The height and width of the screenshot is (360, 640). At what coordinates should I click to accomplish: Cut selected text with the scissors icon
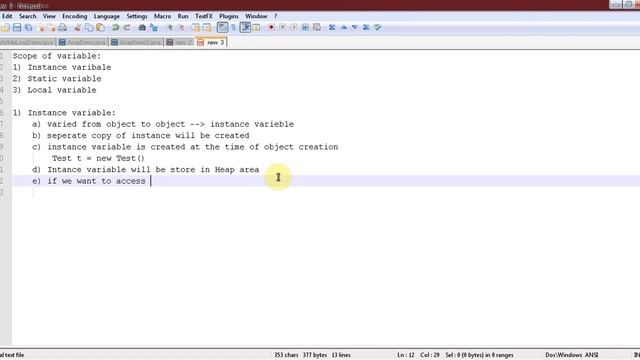pos(78,27)
